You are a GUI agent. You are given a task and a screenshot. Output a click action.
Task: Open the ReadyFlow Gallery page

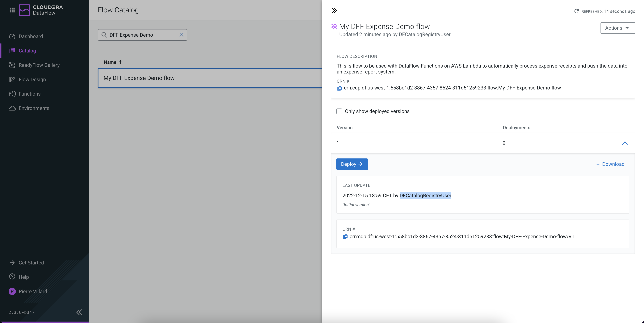point(39,65)
